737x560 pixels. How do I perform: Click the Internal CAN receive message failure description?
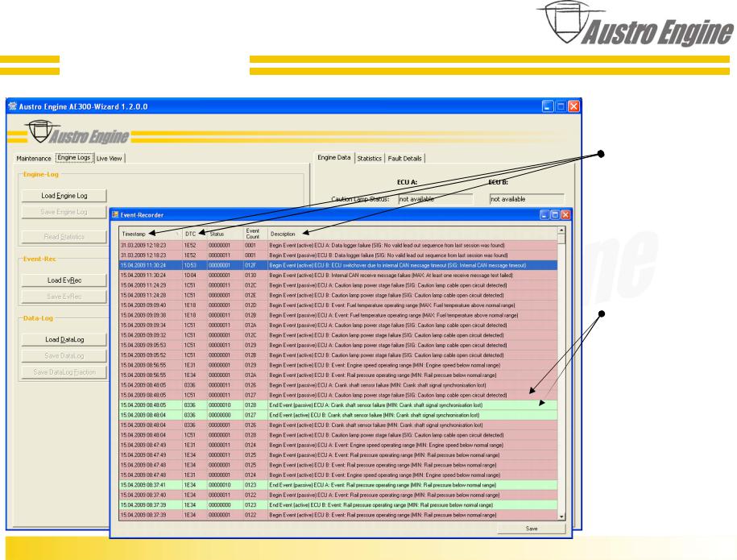(391, 276)
